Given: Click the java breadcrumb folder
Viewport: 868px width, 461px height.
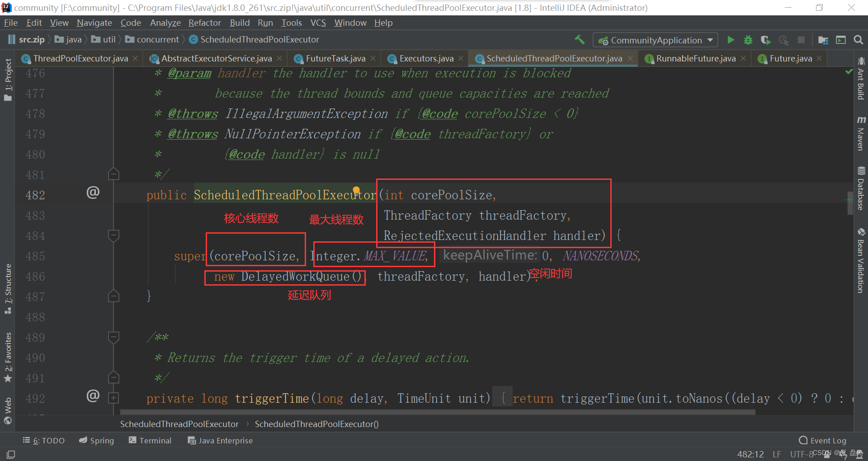Looking at the screenshot, I should click(x=68, y=40).
